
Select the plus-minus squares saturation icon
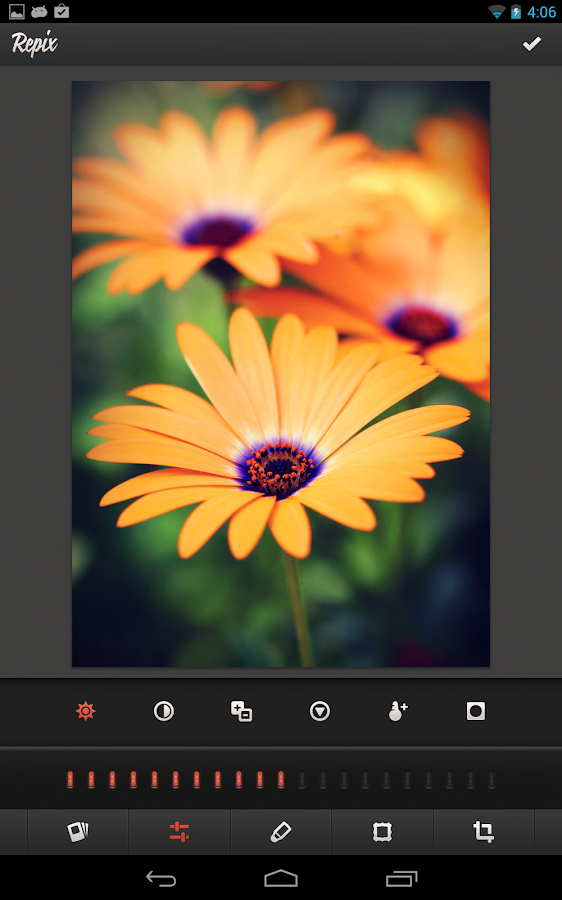click(x=241, y=711)
